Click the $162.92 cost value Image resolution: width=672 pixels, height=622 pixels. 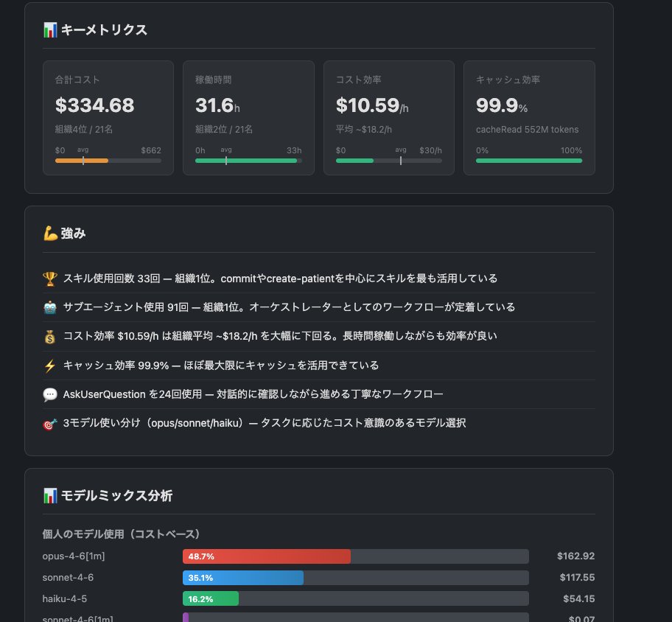(575, 556)
